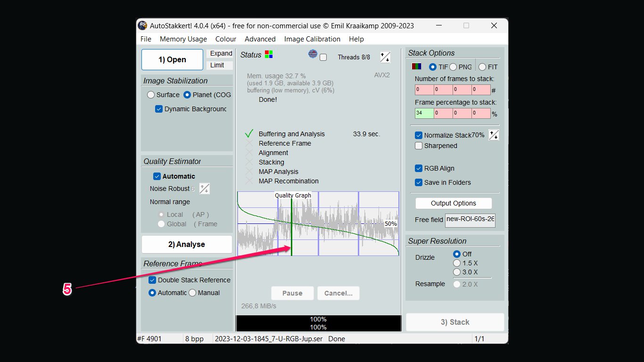This screenshot has height=362, width=644.
Task: Set Drizzle to Off
Action: coord(457,254)
